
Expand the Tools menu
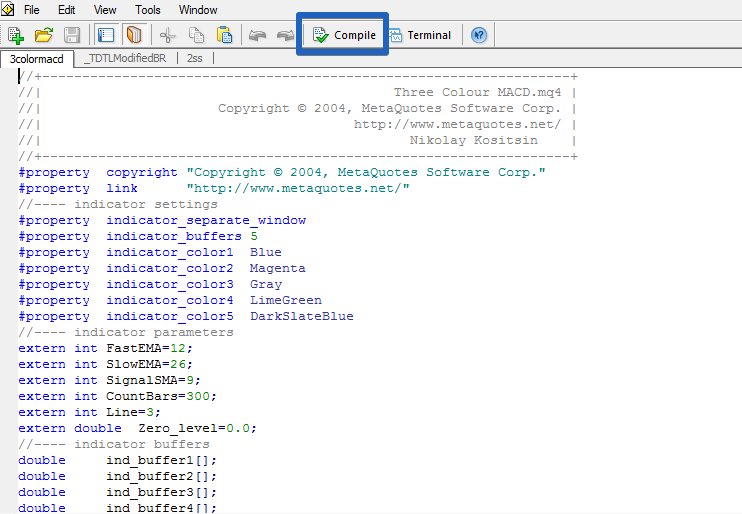tap(148, 10)
